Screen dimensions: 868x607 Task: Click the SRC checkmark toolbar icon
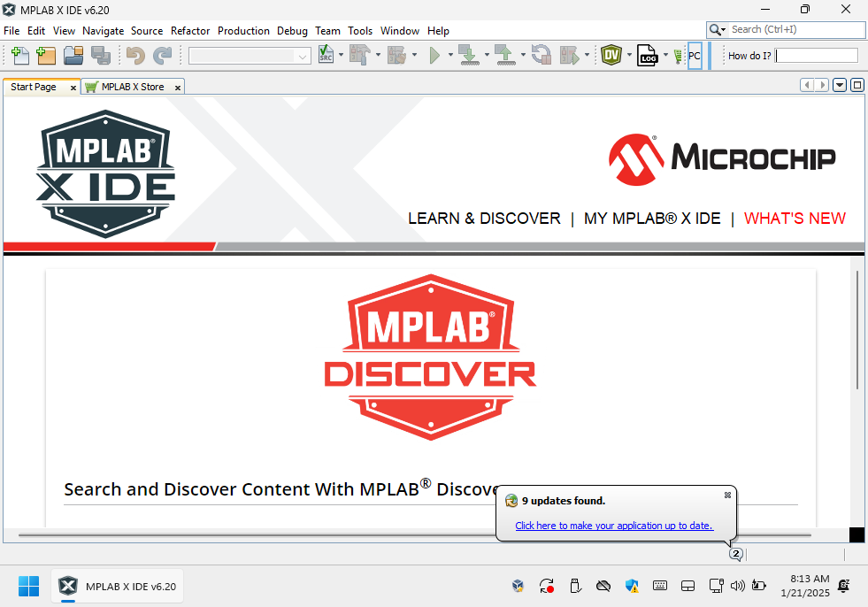pyautogui.click(x=326, y=54)
